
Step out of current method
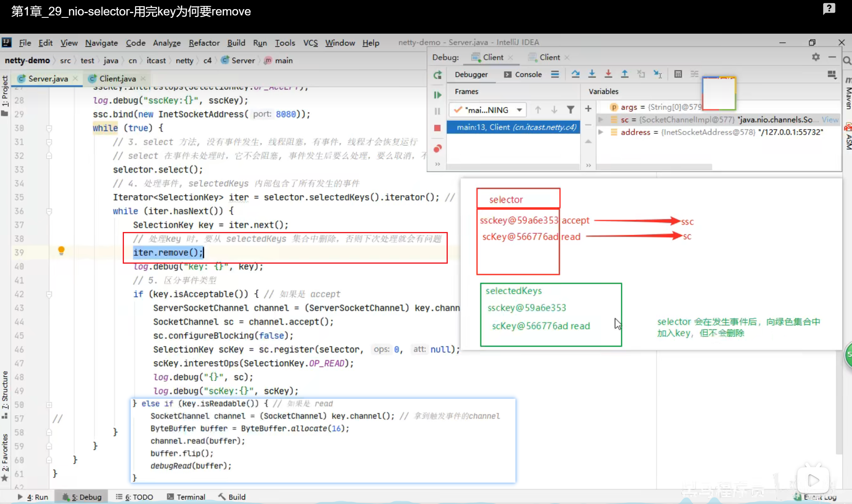[625, 74]
